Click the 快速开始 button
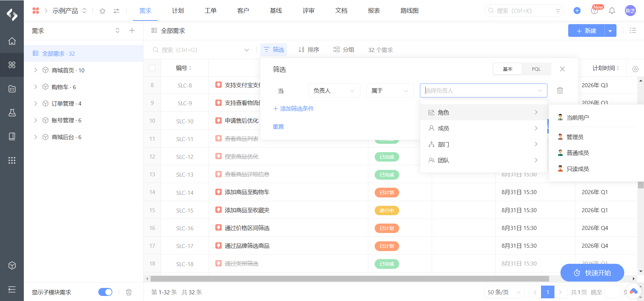 [592, 273]
